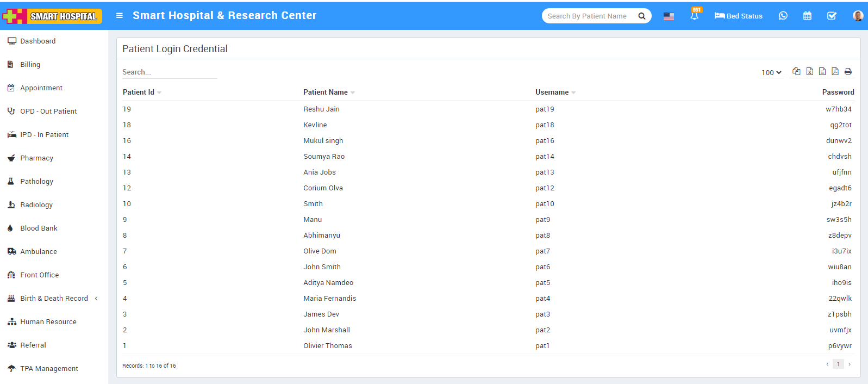Click patient name Manu
868x384 pixels.
(313, 220)
